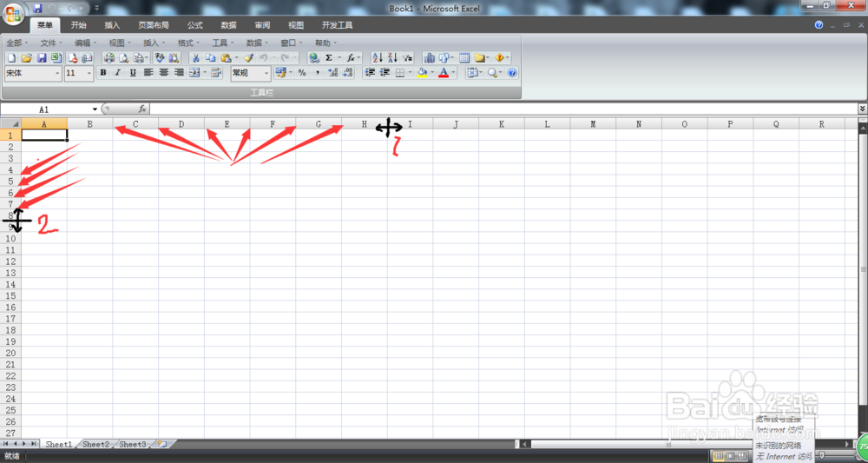868x463 pixels.
Task: Go to next sheet tab arrow
Action: (24, 444)
